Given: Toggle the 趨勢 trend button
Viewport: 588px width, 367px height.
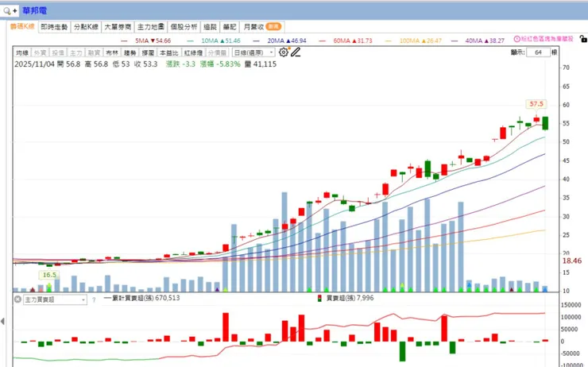Looking at the screenshot, I should click(x=130, y=53).
